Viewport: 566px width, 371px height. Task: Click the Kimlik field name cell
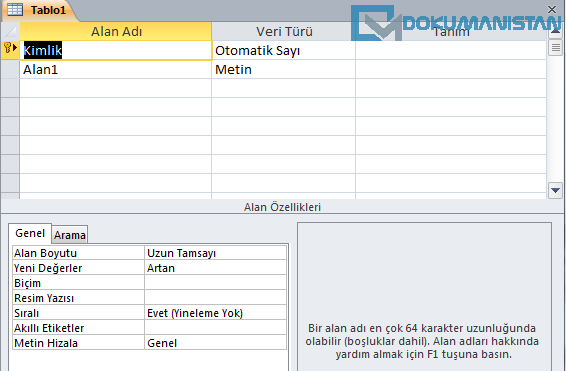click(x=116, y=50)
